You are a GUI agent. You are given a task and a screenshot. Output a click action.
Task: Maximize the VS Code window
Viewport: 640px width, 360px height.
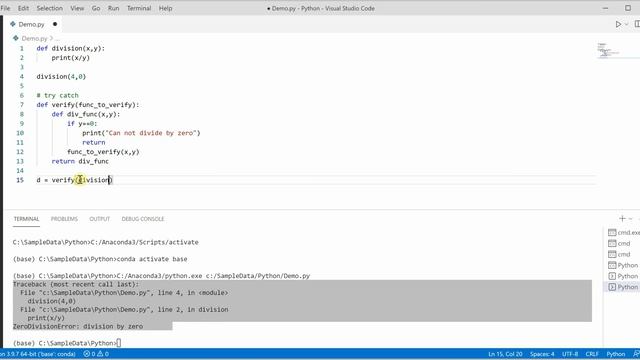pos(628,8)
